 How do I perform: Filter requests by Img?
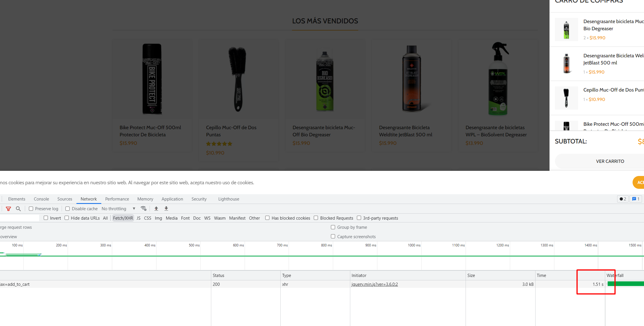pyautogui.click(x=158, y=218)
